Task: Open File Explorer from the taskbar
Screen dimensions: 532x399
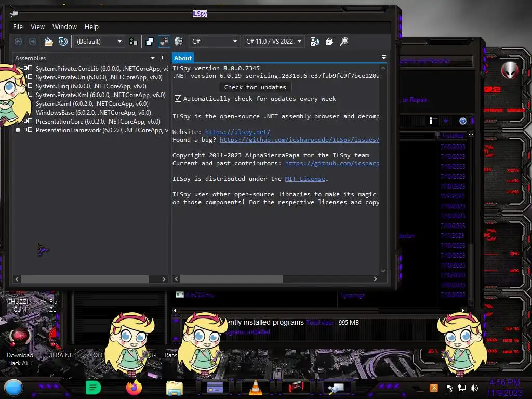Action: coord(175,388)
